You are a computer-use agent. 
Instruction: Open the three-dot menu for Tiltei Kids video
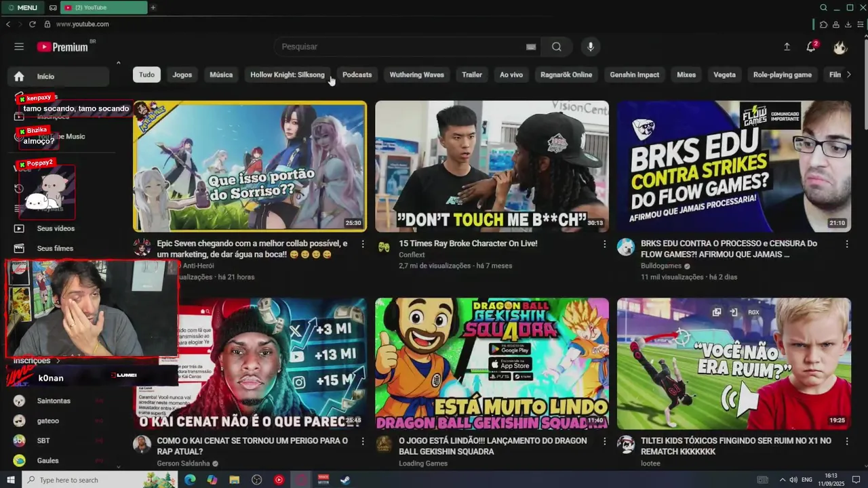coord(846,441)
